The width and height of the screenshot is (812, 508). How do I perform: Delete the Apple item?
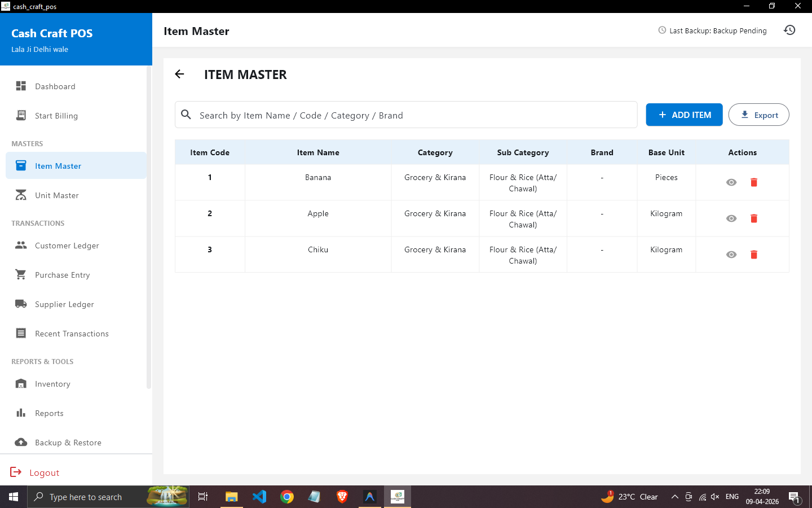(x=754, y=218)
